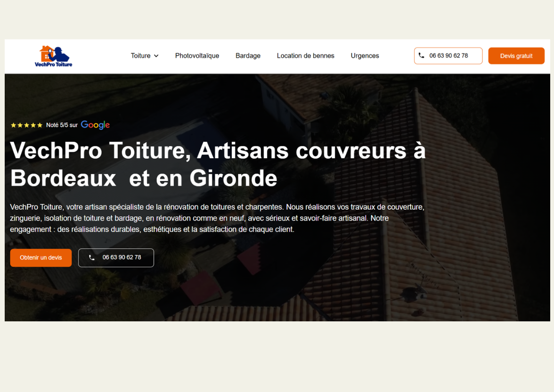Expand the Toiture menu chevron

(156, 56)
